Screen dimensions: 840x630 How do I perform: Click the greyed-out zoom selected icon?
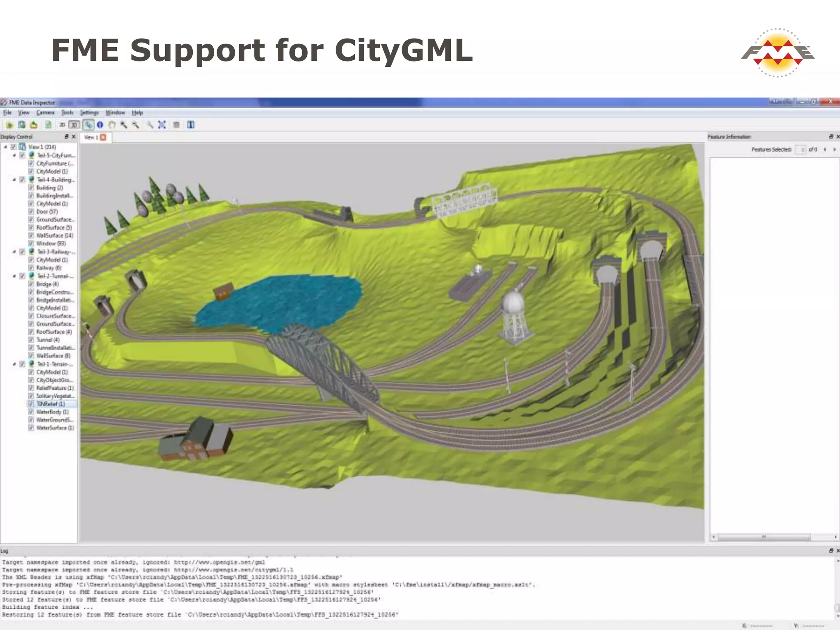150,125
